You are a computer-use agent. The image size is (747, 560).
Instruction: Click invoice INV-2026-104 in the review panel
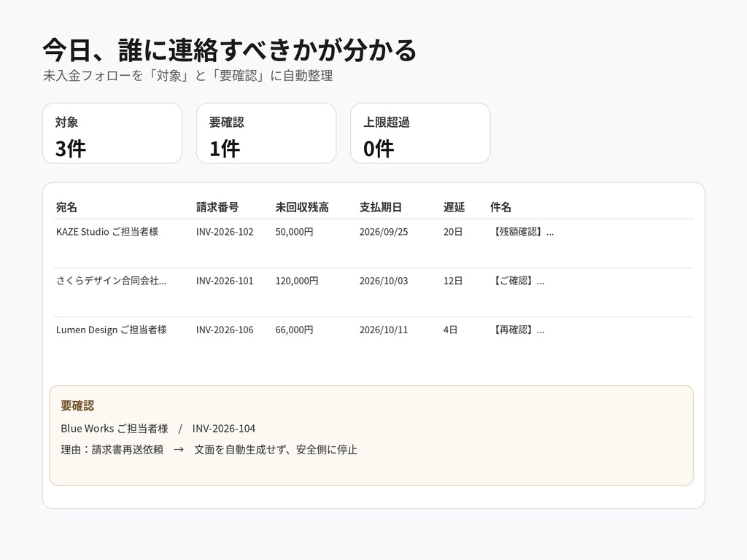[x=224, y=429]
